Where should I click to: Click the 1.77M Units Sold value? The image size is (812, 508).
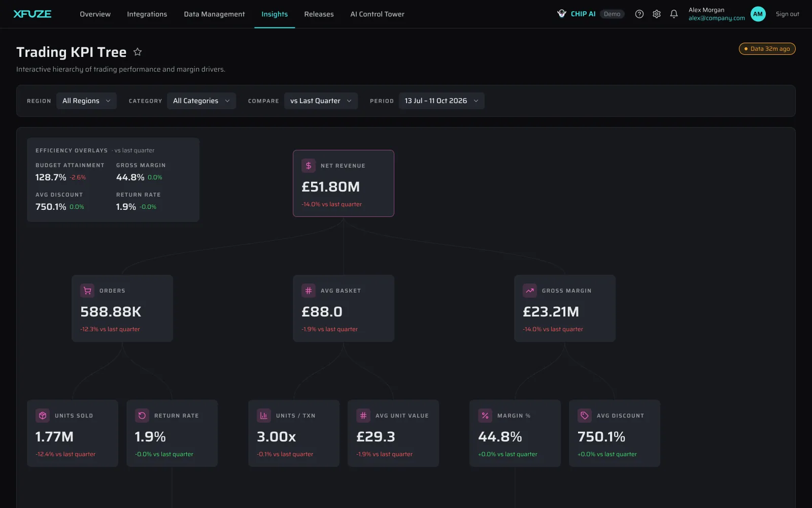tap(54, 436)
